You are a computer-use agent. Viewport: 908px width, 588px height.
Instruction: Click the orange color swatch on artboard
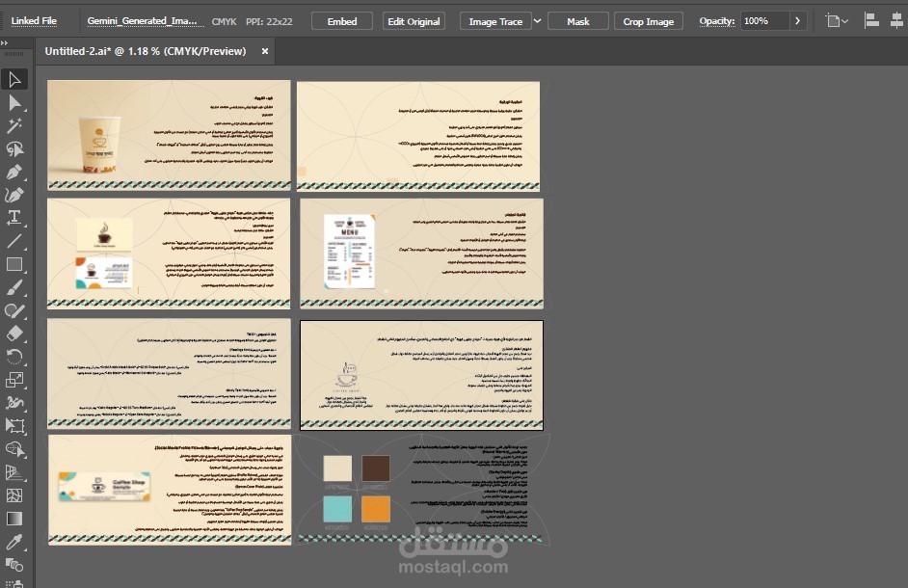click(376, 509)
